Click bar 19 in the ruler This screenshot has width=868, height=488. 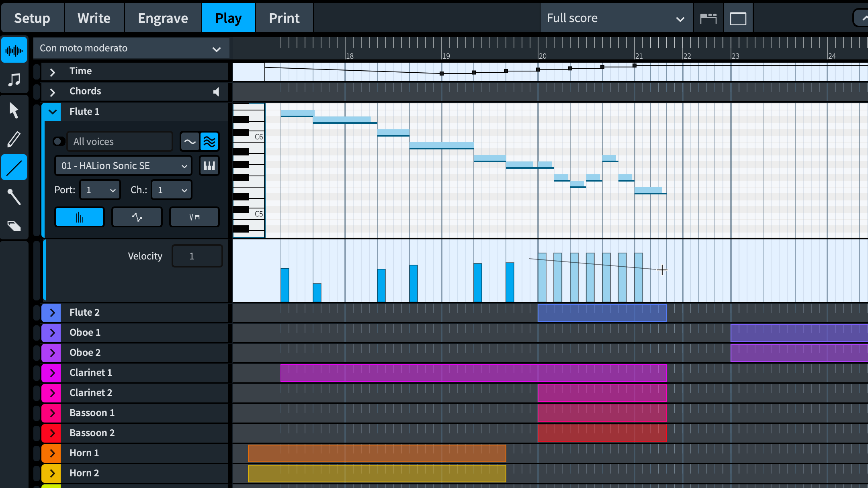(x=446, y=56)
